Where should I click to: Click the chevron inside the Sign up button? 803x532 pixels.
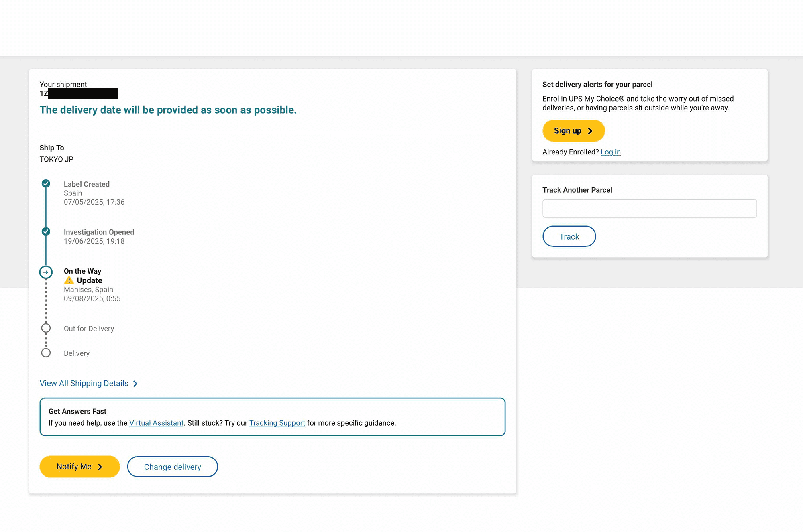click(x=590, y=131)
